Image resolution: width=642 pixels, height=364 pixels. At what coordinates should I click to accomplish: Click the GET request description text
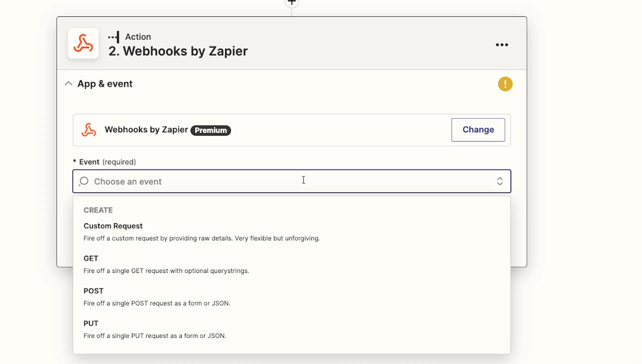click(166, 271)
